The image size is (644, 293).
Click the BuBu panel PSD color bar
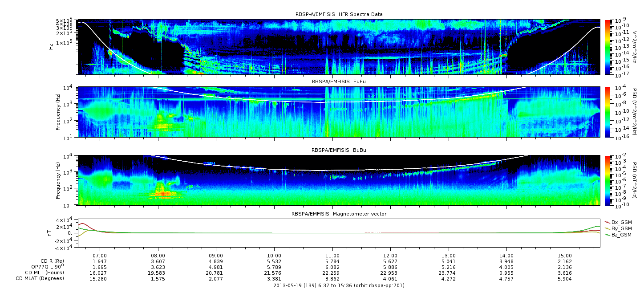[x=608, y=180]
